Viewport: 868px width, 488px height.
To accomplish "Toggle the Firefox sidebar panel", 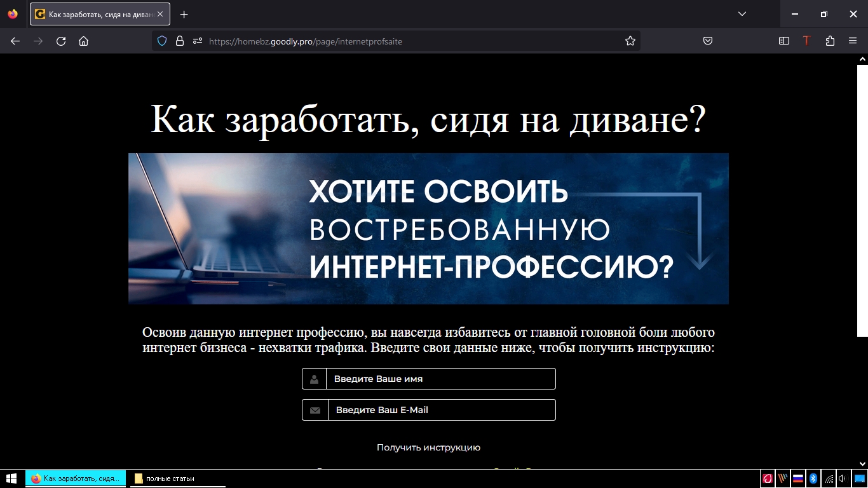I will point(784,41).
